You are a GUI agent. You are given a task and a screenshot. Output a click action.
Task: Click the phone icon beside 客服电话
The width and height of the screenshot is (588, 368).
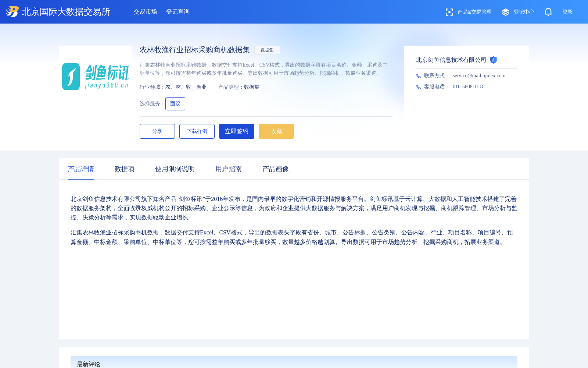pos(419,87)
